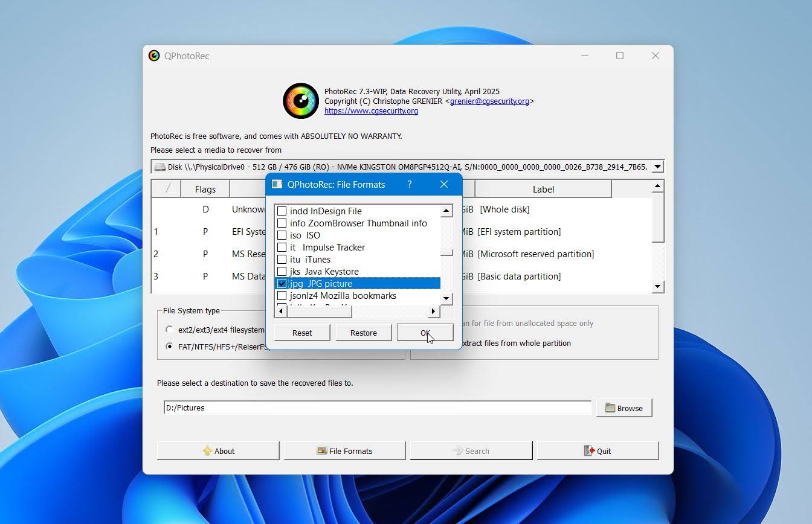The width and height of the screenshot is (812, 524).
Task: Click the PhotoRec color wheel logo
Action: point(300,101)
